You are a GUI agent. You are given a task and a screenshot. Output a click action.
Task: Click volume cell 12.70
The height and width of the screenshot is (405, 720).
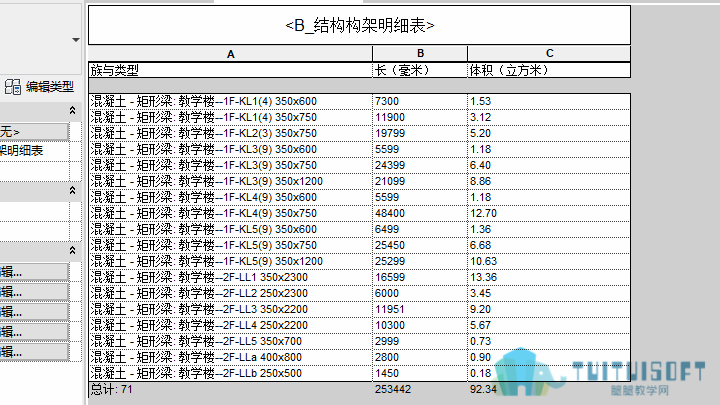pyautogui.click(x=549, y=214)
